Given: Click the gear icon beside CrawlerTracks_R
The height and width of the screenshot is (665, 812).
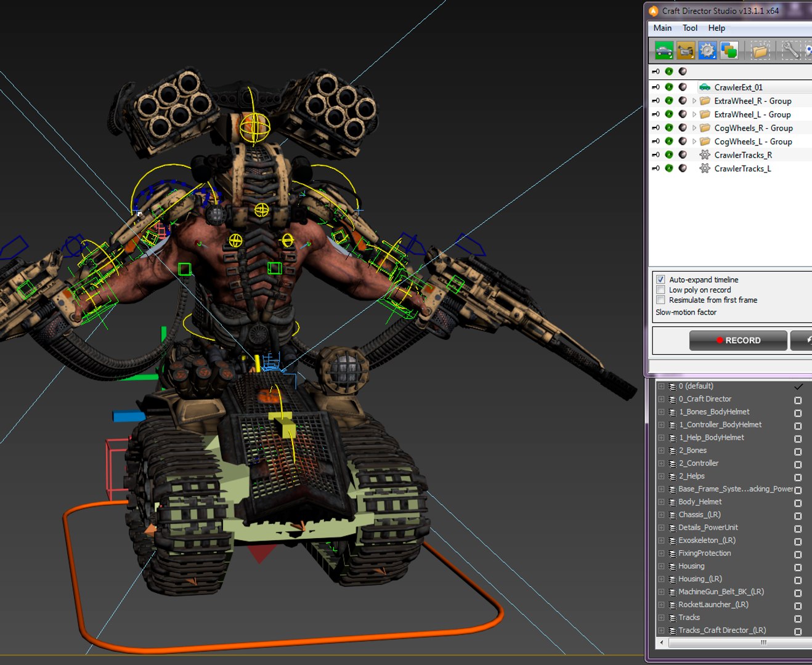Looking at the screenshot, I should [x=705, y=155].
